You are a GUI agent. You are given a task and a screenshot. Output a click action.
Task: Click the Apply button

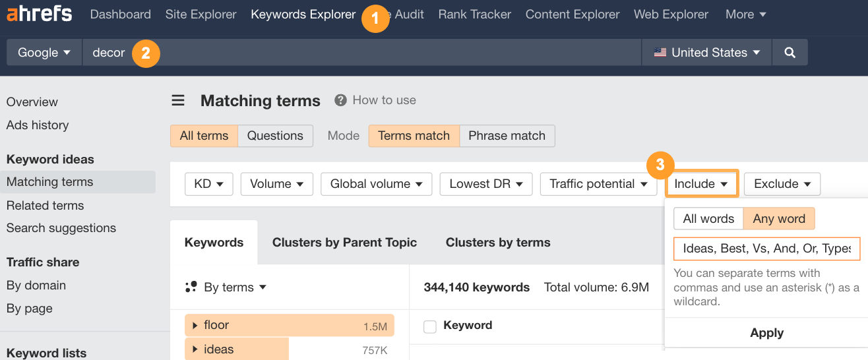pos(766,333)
